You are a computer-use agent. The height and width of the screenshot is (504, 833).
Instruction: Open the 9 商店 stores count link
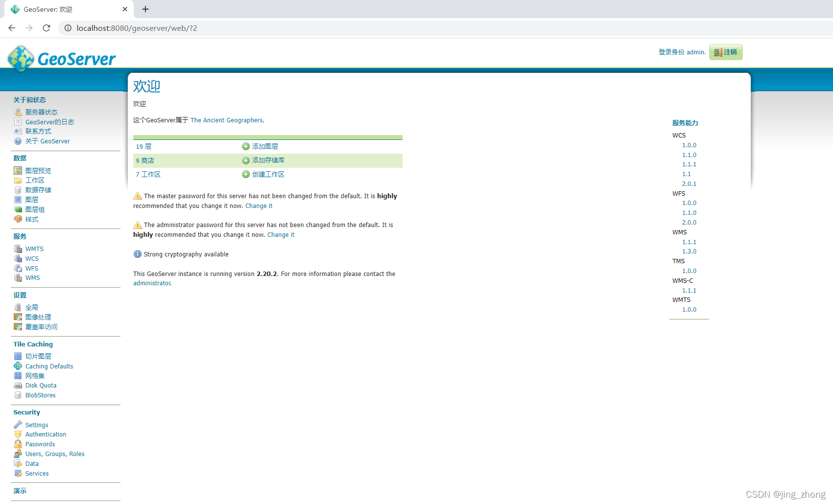[x=145, y=160]
